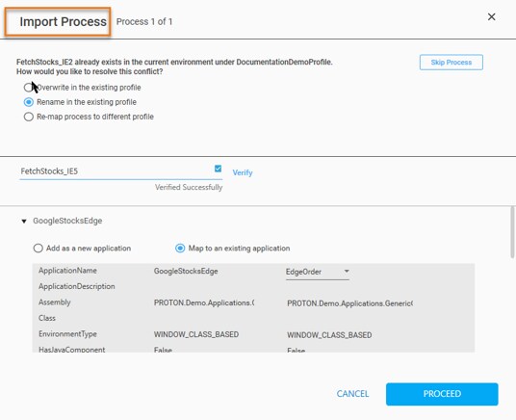Click the dropdown arrow next to EdgeOrder
Image resolution: width=516 pixels, height=420 pixels.
(347, 271)
